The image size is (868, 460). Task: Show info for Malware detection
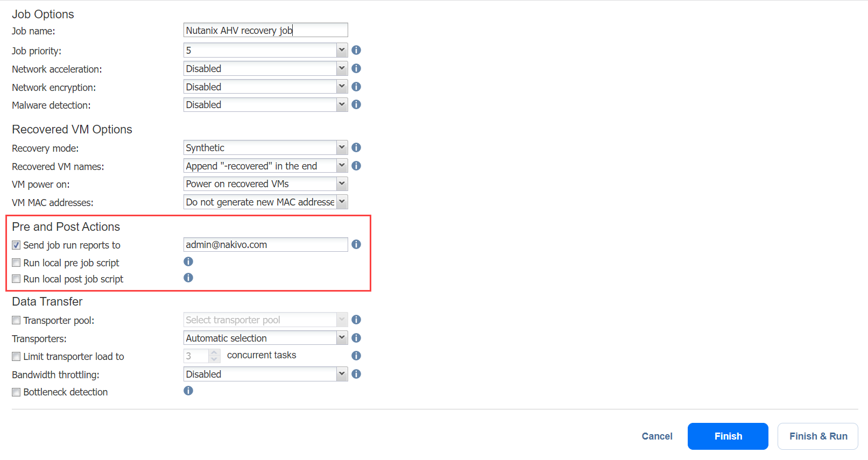(356, 104)
